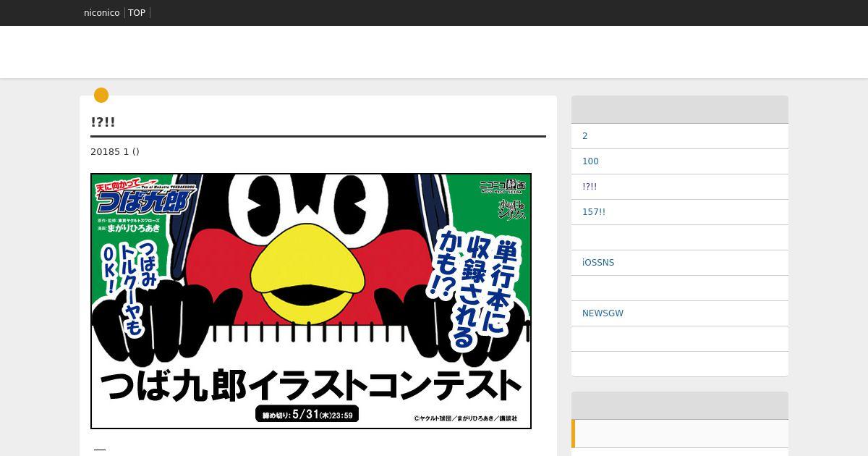This screenshot has width=868, height=456.
Task: Open the niconico link in top bar
Action: pyautogui.click(x=102, y=13)
